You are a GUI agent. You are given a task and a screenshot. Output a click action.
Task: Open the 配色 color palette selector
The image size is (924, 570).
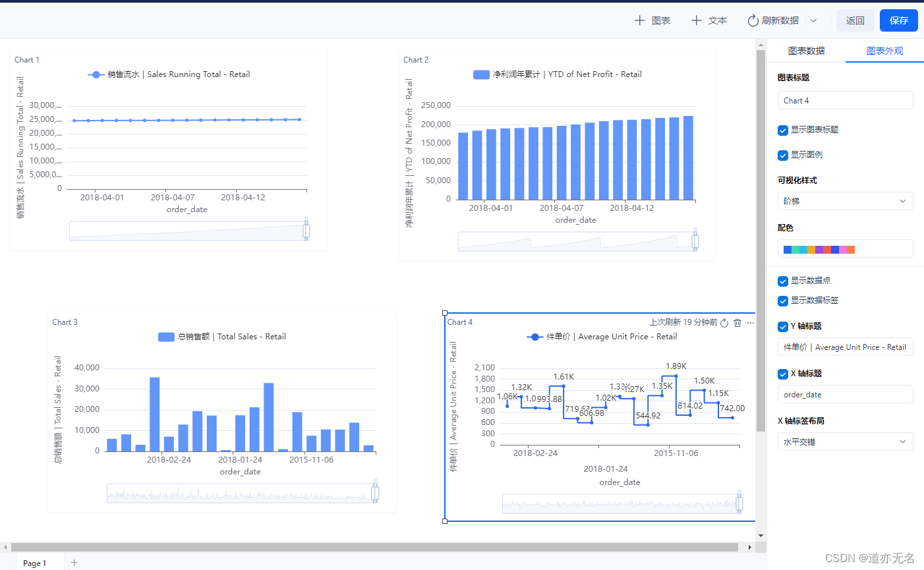845,249
